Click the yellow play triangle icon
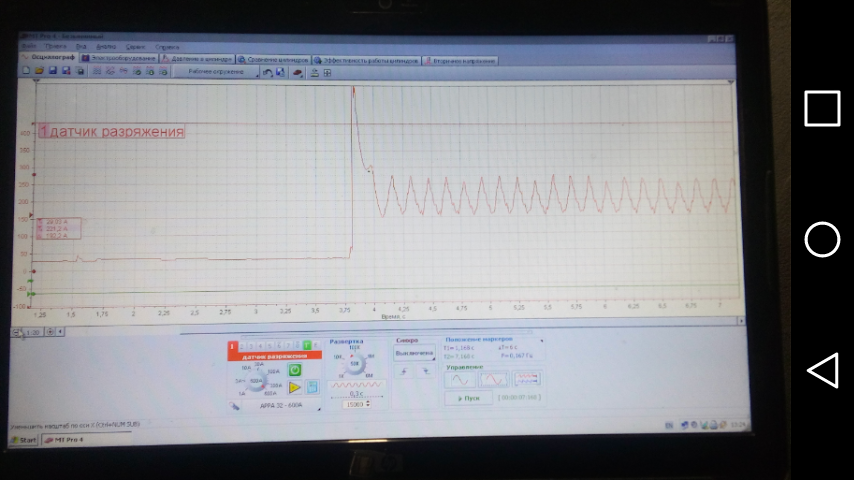Viewport: 854px width, 480px height. click(295, 387)
